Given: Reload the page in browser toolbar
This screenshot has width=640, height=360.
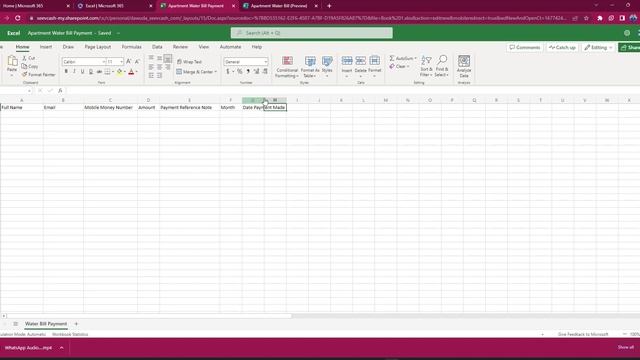Looking at the screenshot, I should click(x=18, y=18).
